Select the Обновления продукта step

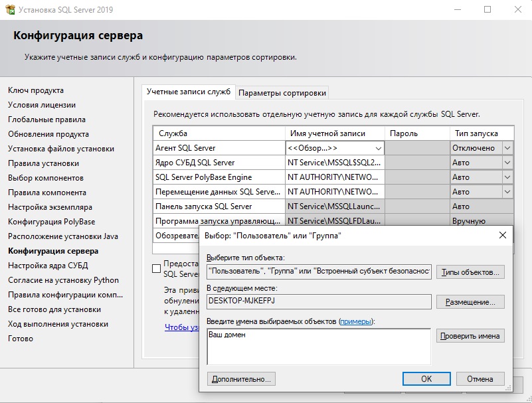click(x=48, y=134)
